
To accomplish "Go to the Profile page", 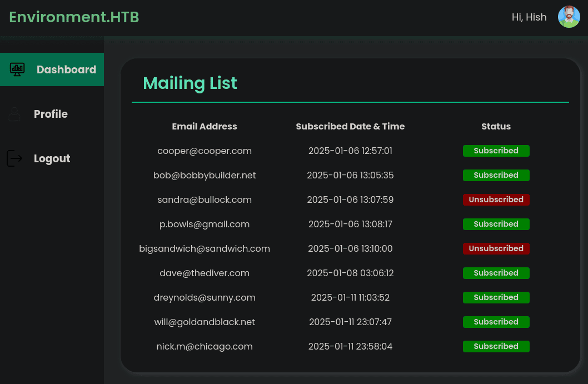I will point(51,114).
